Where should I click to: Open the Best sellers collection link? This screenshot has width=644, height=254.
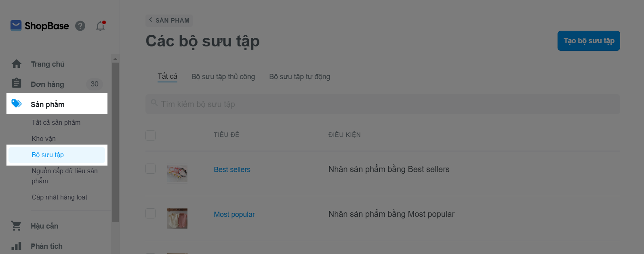tap(232, 170)
